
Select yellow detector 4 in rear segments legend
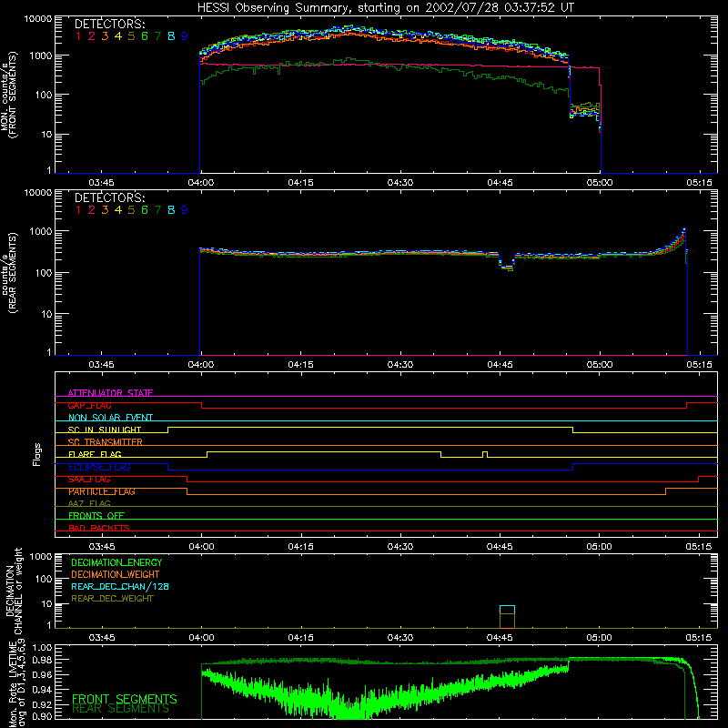[118, 210]
